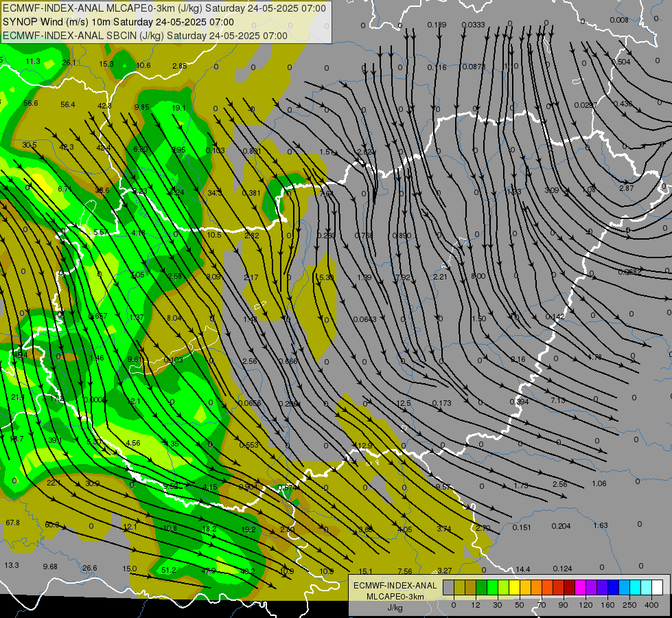Click the grid value '7.13'

558,400
